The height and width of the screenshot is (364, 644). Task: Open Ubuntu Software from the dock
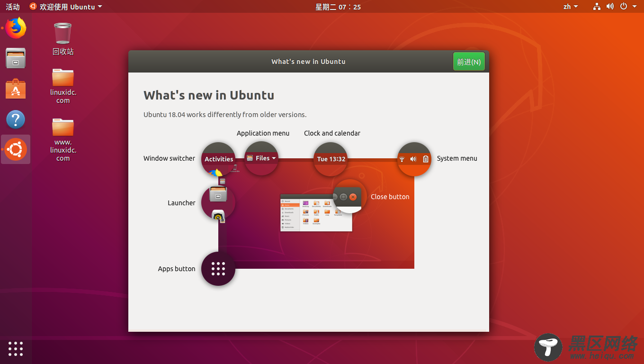pos(16,89)
